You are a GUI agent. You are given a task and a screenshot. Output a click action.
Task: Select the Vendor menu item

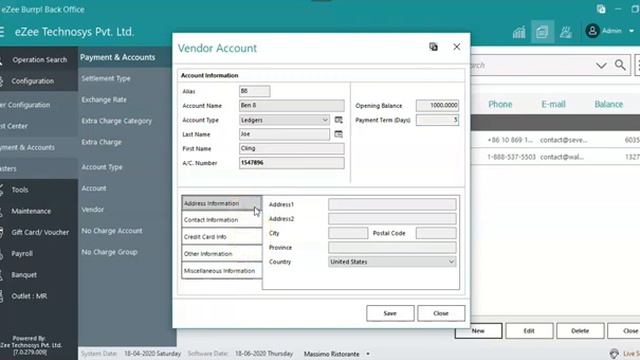pyautogui.click(x=93, y=209)
